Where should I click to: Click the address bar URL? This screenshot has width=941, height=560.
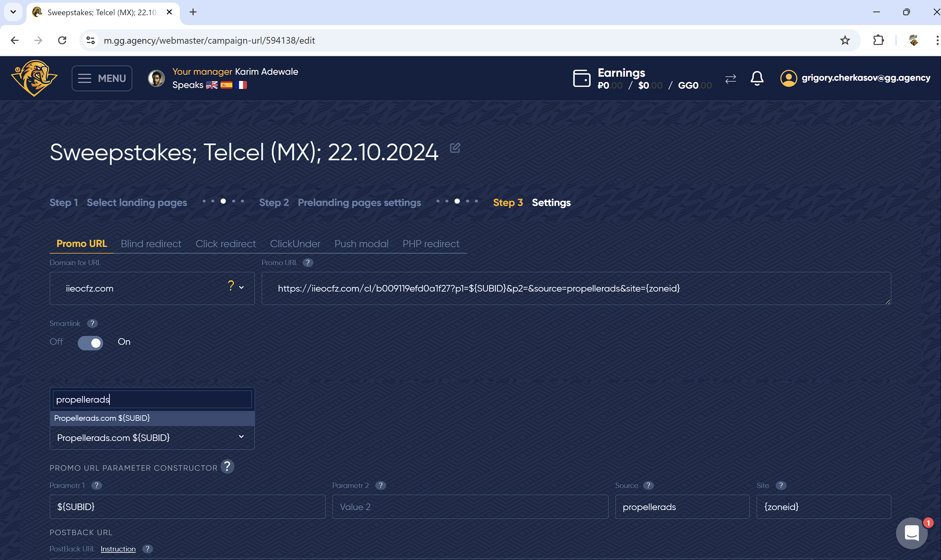(x=209, y=40)
